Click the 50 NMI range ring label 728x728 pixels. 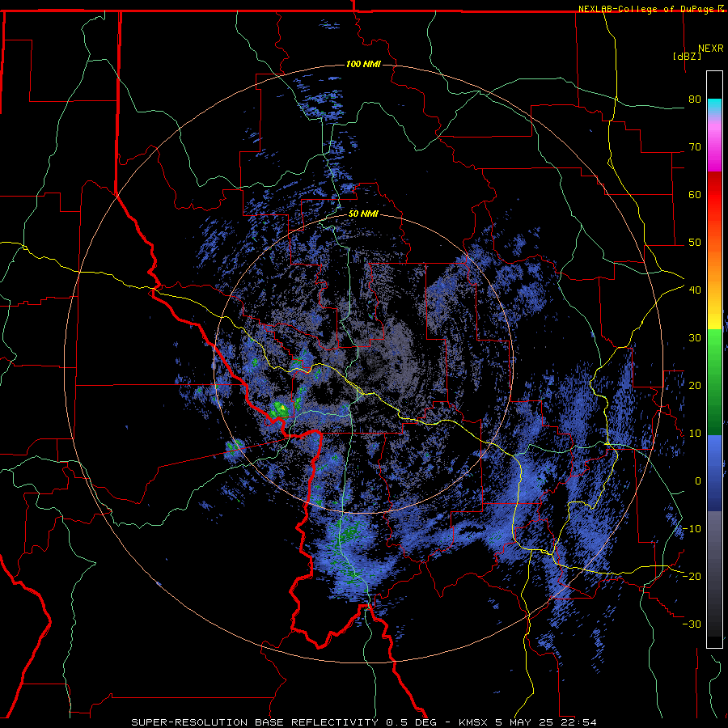(x=363, y=214)
